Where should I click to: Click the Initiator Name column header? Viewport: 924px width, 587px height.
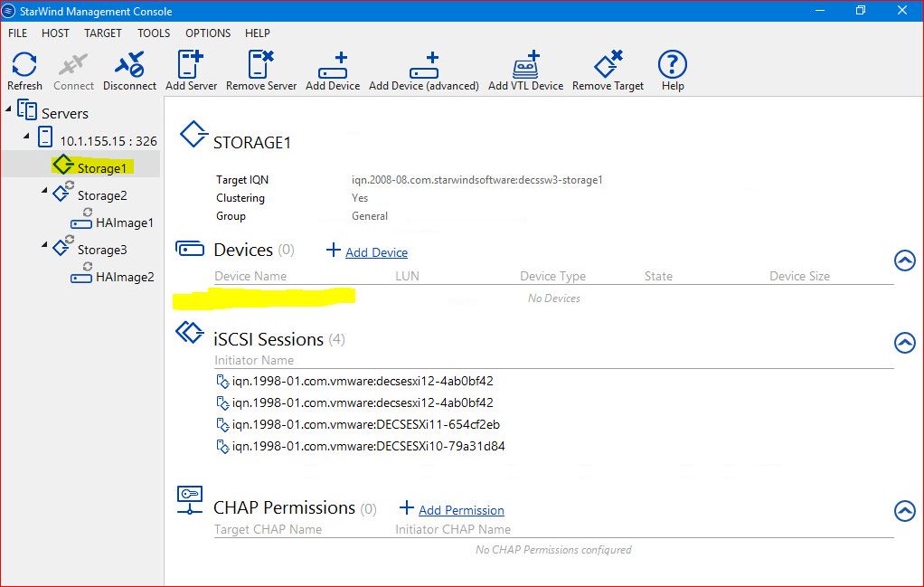point(254,360)
